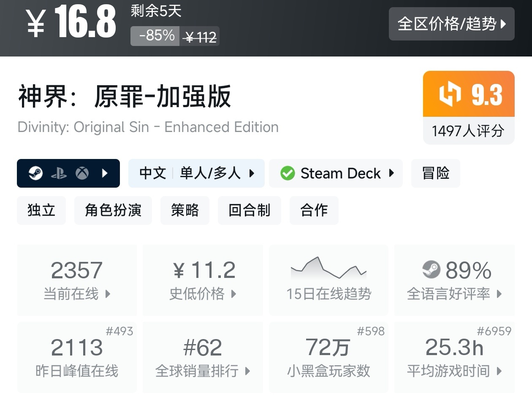Click the Xbox platform icon
The width and height of the screenshot is (532, 404).
click(x=82, y=173)
